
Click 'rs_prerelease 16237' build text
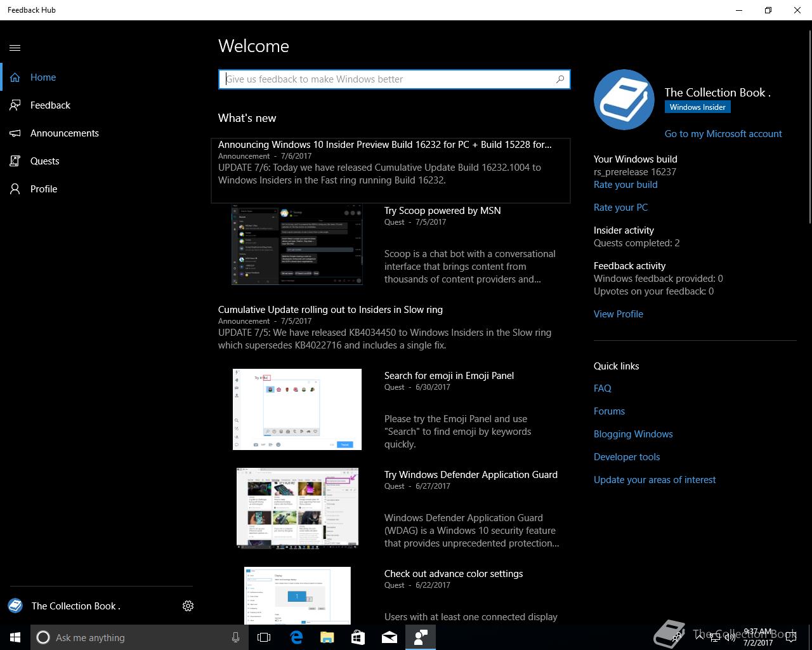tap(635, 172)
